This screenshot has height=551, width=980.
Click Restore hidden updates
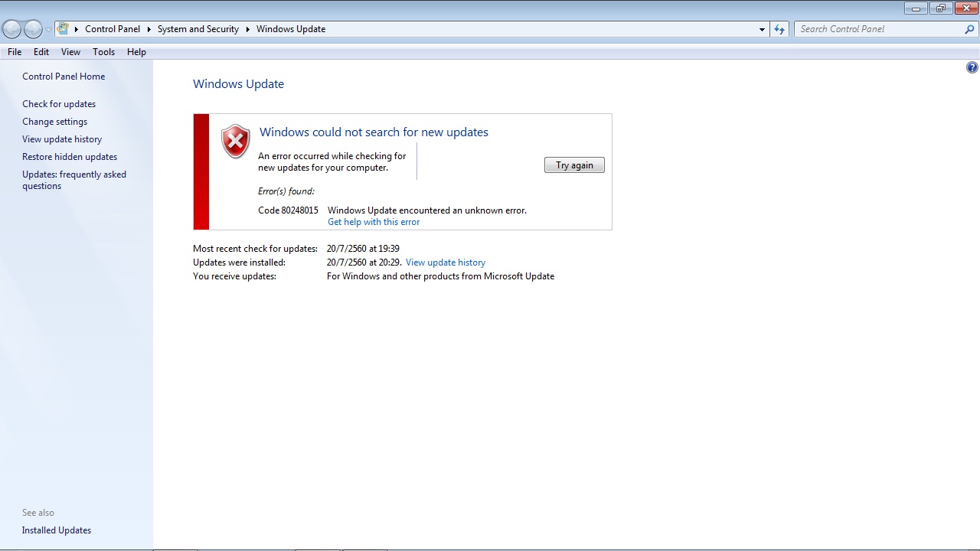tap(70, 157)
